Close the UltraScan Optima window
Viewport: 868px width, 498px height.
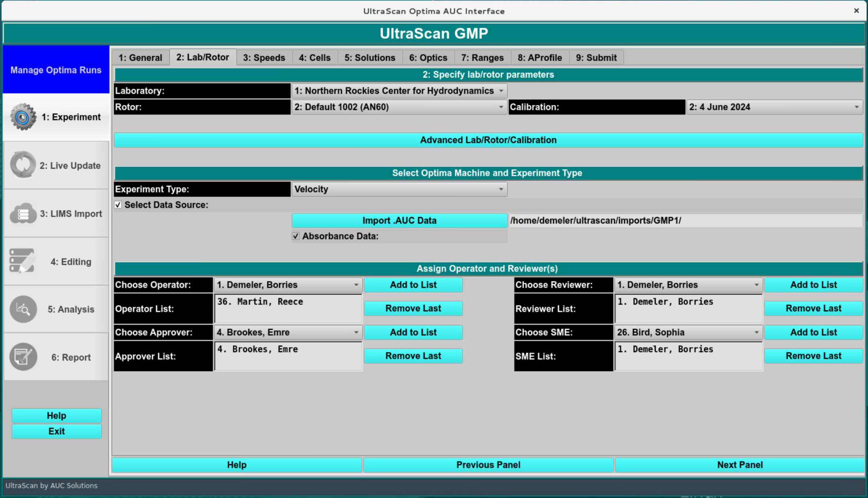[856, 11]
